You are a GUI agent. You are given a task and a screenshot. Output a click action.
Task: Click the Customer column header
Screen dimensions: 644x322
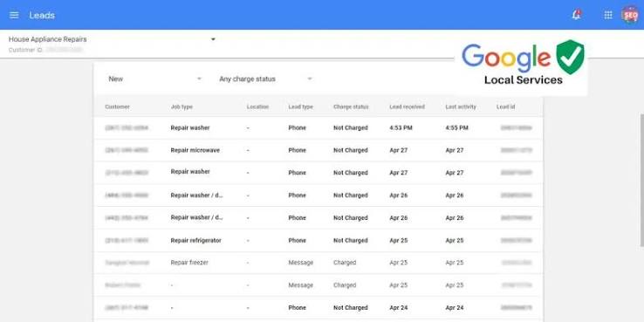pyautogui.click(x=117, y=106)
